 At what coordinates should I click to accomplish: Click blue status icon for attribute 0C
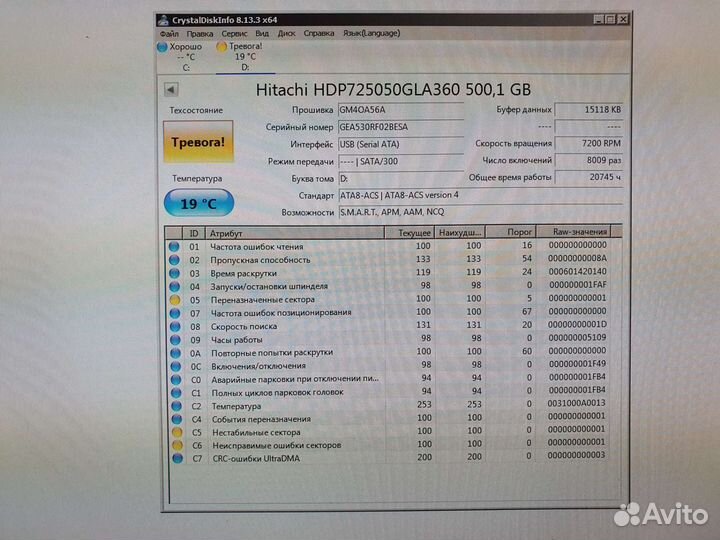tap(176, 366)
